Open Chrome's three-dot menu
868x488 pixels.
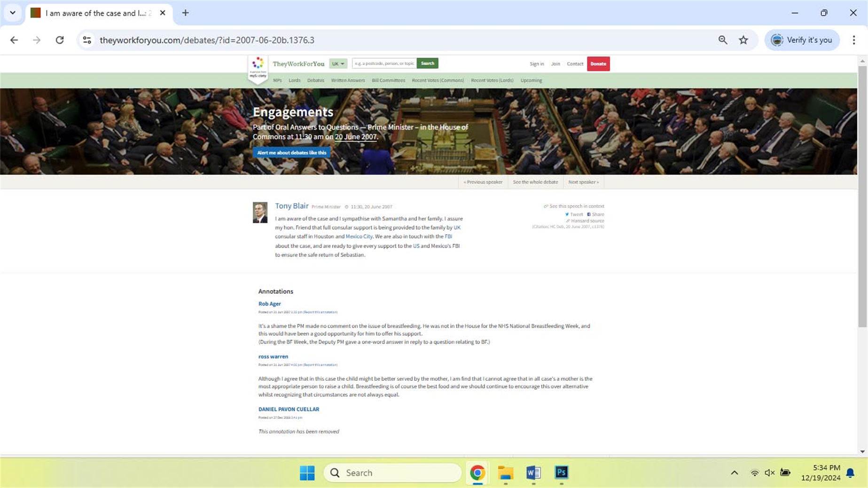[853, 40]
